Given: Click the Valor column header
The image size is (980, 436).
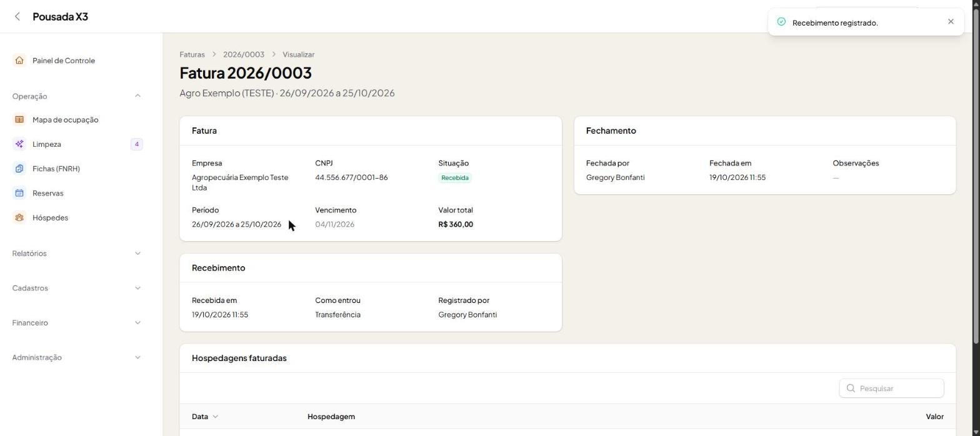Looking at the screenshot, I should [934, 417].
